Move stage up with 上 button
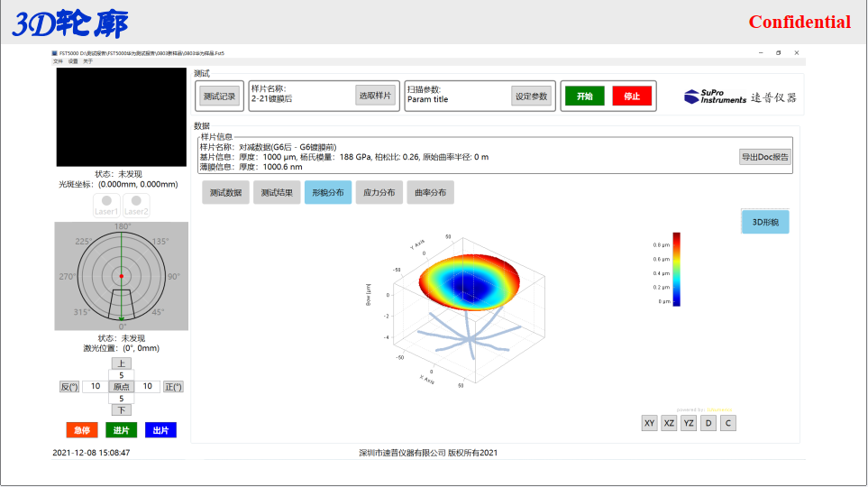This screenshot has height=487, width=868. click(122, 363)
